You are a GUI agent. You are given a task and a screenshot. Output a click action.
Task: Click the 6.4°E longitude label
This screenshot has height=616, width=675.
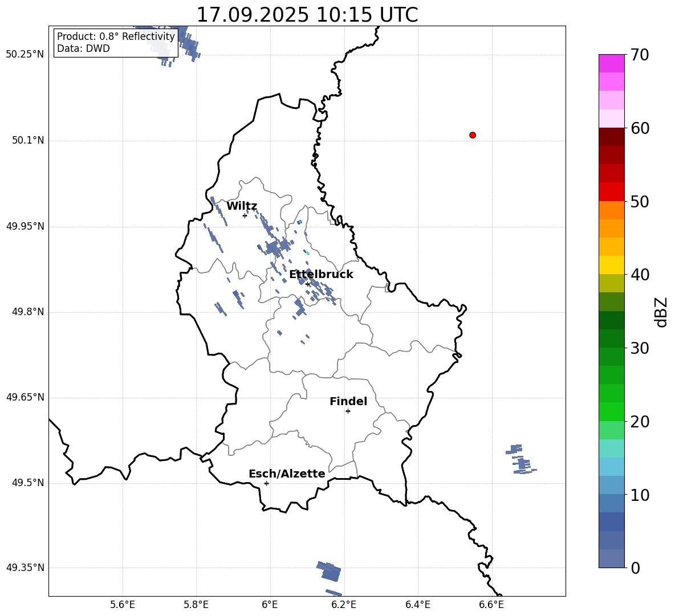tap(417, 605)
